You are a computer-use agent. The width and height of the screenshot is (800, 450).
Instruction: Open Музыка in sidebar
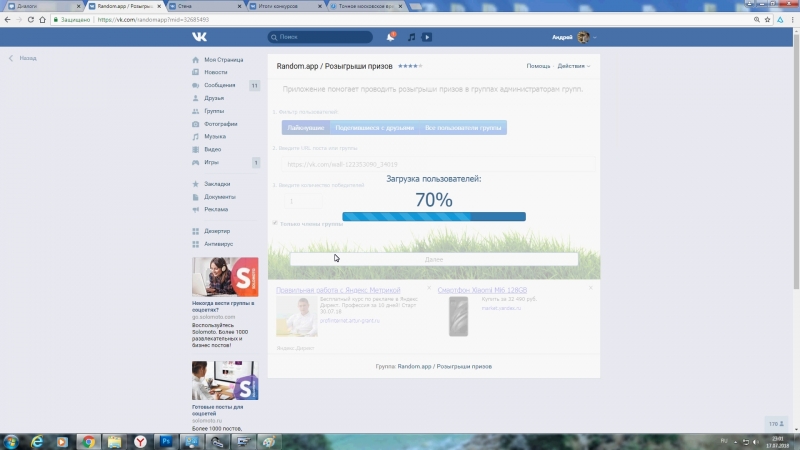pyautogui.click(x=215, y=137)
